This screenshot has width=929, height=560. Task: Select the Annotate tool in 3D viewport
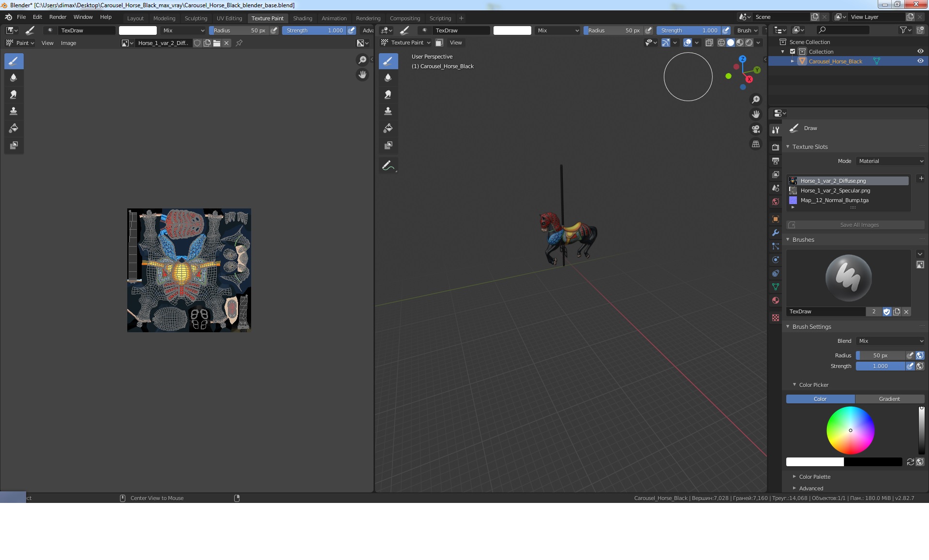388,166
